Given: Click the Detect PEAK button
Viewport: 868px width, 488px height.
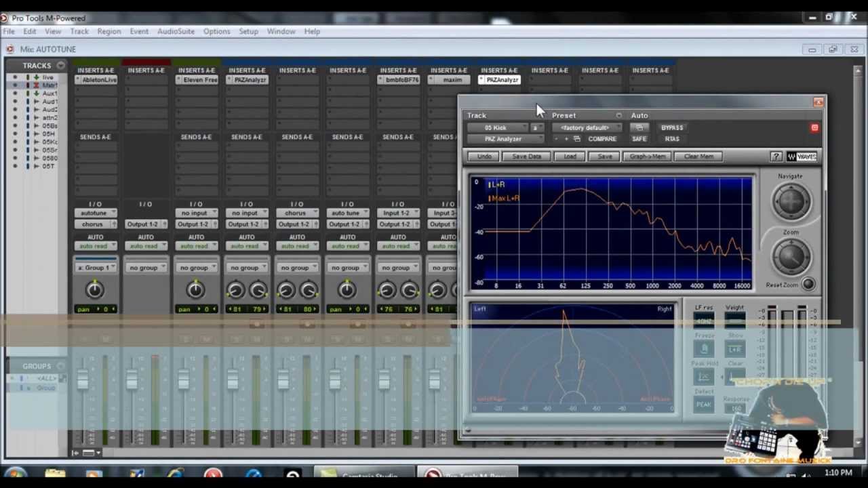Looking at the screenshot, I should click(704, 405).
